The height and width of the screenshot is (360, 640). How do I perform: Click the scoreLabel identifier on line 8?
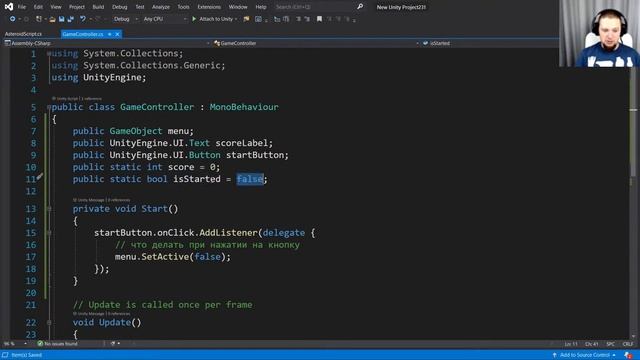pyautogui.click(x=242, y=143)
